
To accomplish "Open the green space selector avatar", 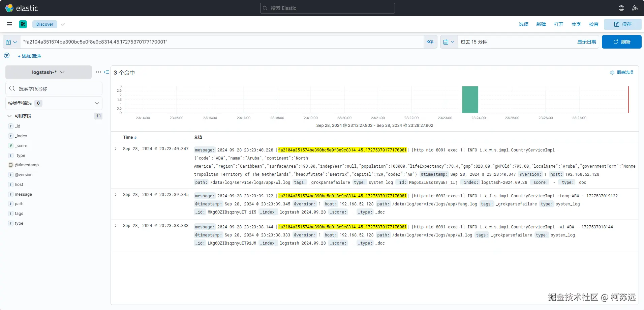I will [23, 24].
